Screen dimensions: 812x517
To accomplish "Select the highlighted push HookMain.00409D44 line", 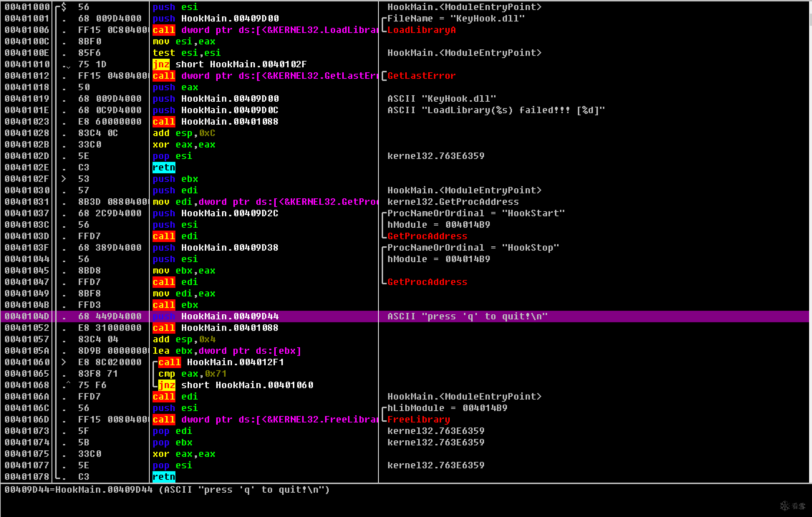I will coord(216,316).
